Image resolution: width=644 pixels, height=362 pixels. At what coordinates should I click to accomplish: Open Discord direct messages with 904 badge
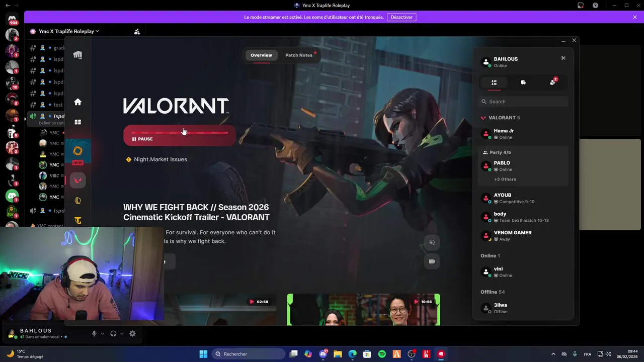pos(12,19)
